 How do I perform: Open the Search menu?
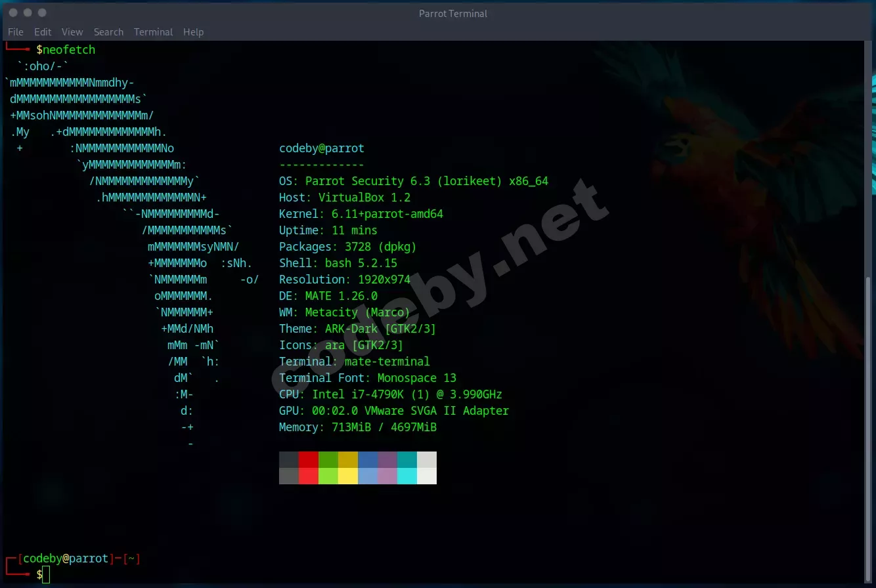(x=108, y=31)
